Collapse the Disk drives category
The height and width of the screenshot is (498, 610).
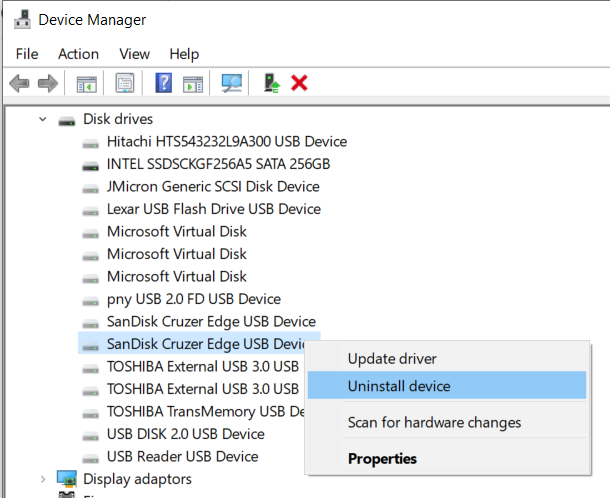(43, 119)
